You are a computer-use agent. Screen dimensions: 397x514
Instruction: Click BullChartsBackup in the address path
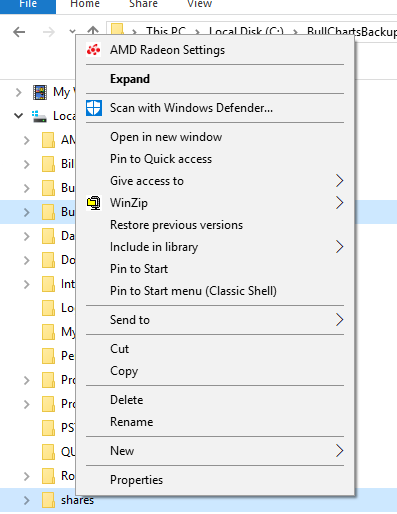click(x=352, y=32)
